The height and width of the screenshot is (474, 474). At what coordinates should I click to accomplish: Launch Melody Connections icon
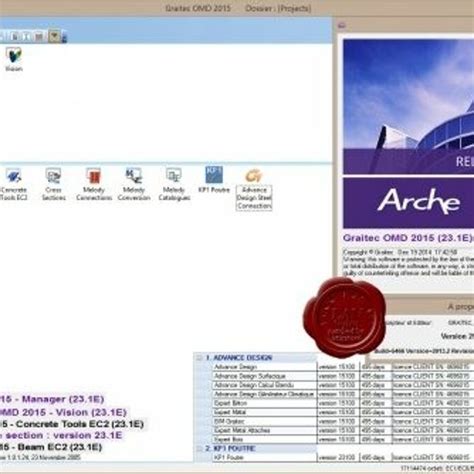point(94,184)
